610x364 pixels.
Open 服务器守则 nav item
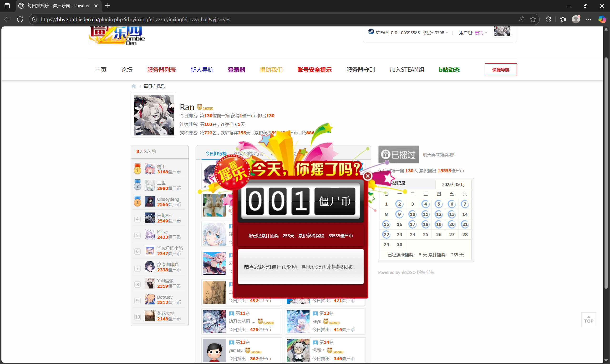point(360,70)
